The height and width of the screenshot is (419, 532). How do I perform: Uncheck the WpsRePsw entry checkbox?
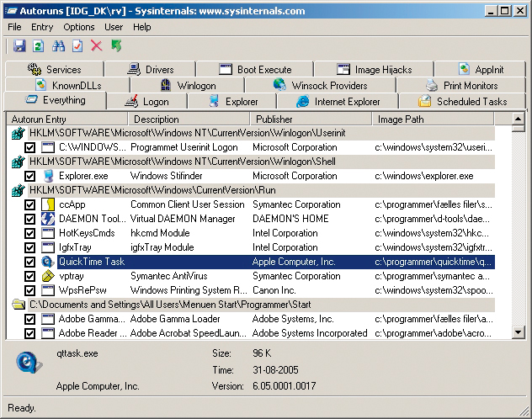[x=29, y=290]
